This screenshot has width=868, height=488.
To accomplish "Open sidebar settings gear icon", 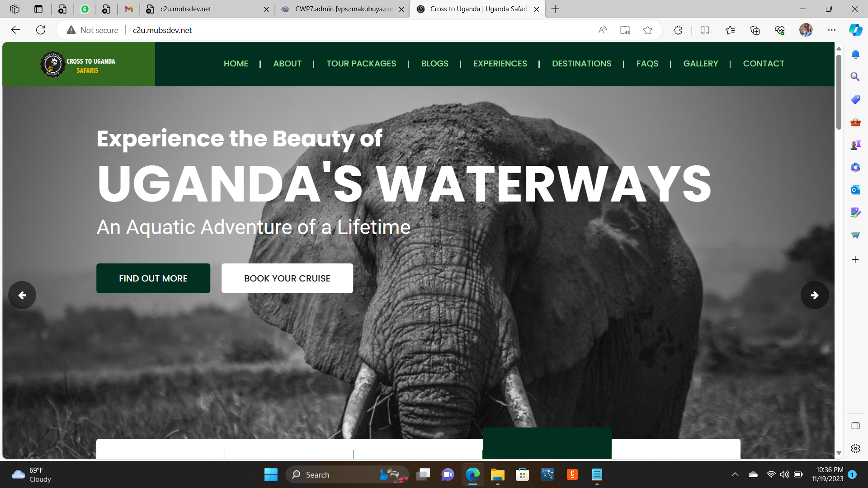I will (855, 448).
